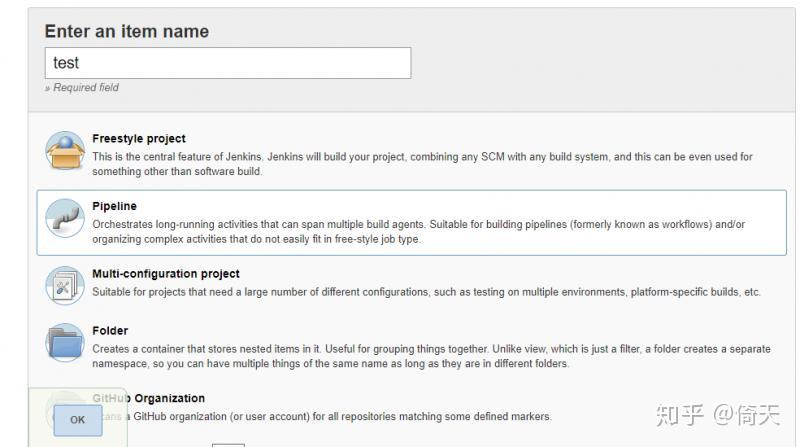Screen dimensions: 800x447
Task: Click the Pipeline description about build agents
Action: pos(418,231)
